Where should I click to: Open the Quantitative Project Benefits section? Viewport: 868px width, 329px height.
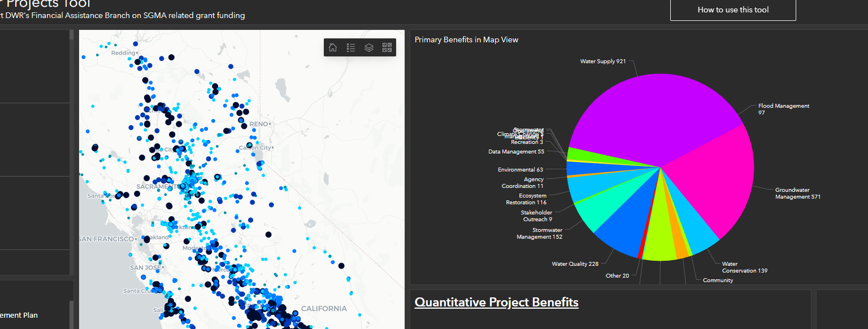point(496,302)
